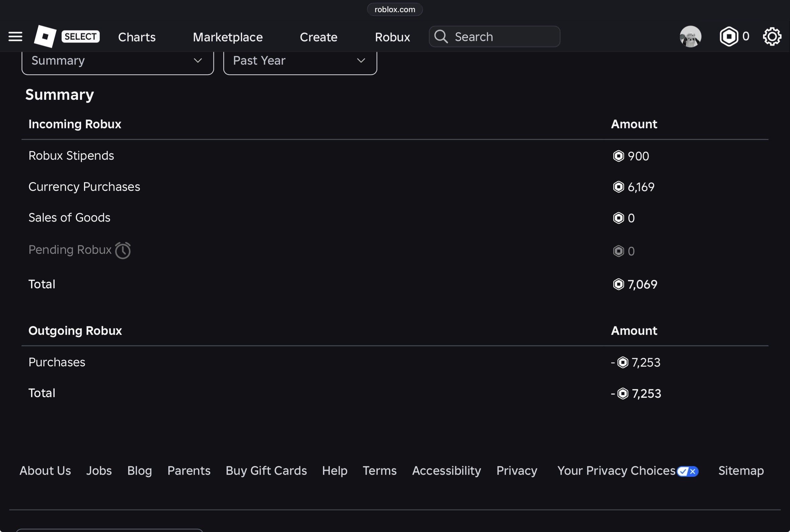This screenshot has width=790, height=532.
Task: Open the user avatar profile
Action: 690,36
